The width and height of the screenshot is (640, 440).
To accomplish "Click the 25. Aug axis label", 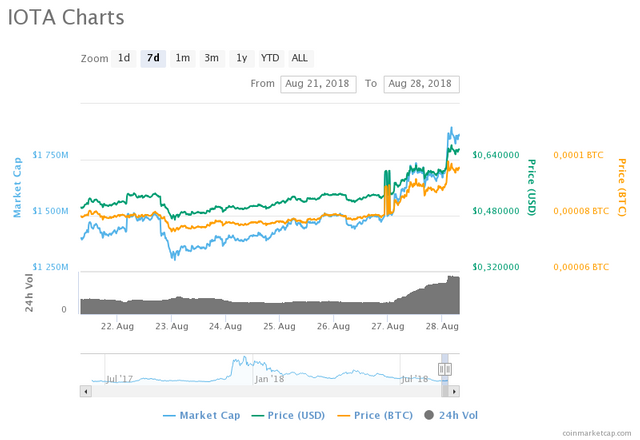I will (279, 327).
